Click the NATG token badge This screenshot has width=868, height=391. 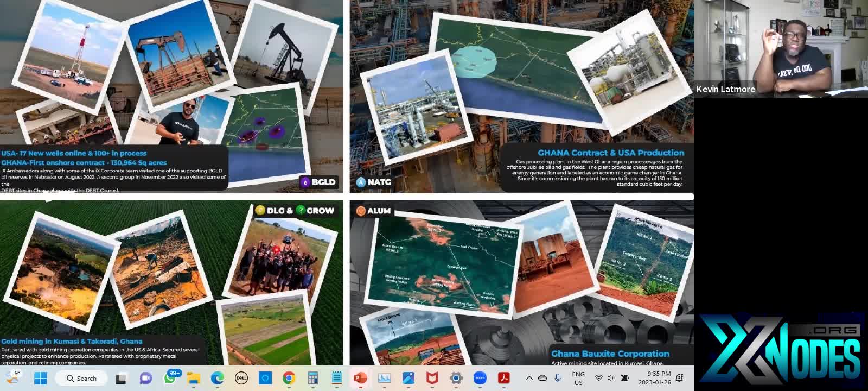(x=374, y=182)
